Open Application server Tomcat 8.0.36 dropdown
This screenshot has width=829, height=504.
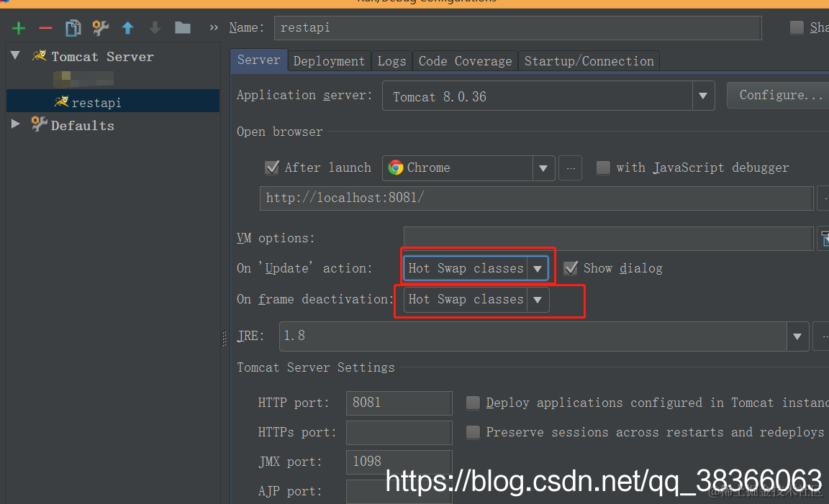tap(702, 96)
